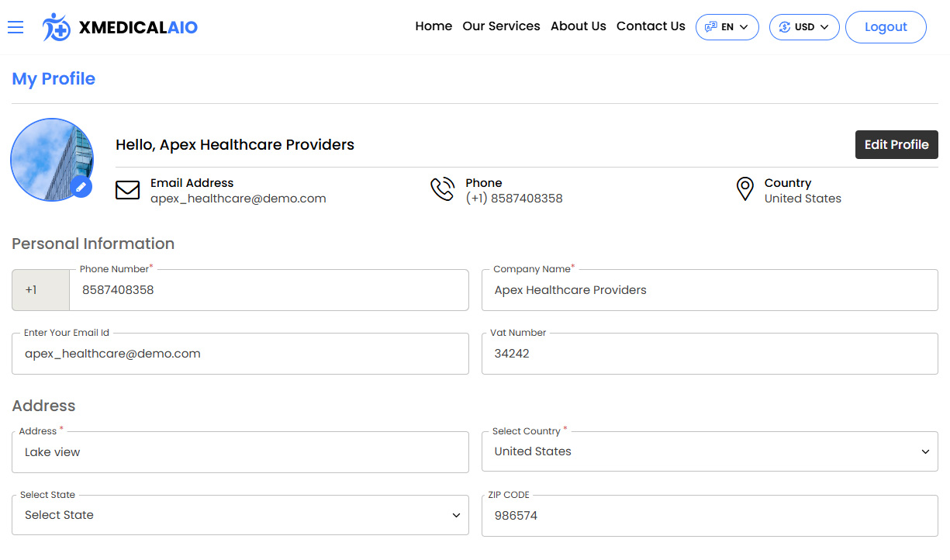Click into the ZIP CODE field
The height and width of the screenshot is (560, 950).
click(x=709, y=516)
